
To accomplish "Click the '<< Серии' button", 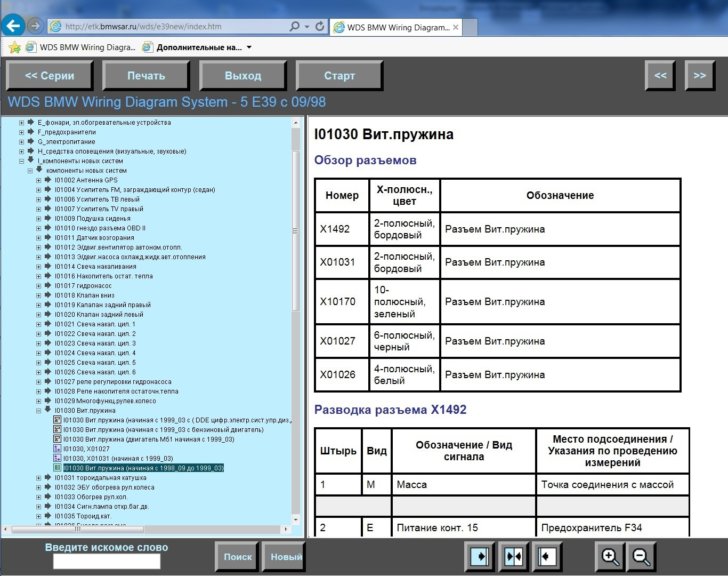I will click(x=50, y=76).
